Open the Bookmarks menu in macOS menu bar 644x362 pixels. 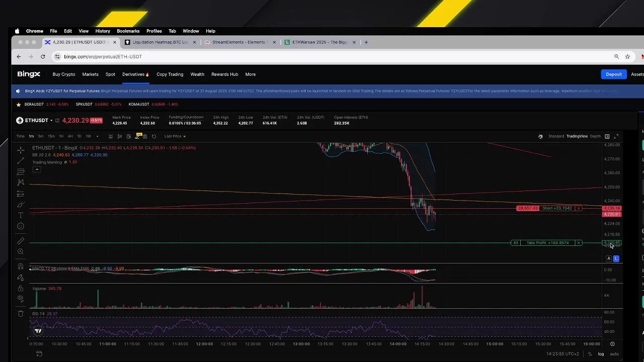pos(128,31)
